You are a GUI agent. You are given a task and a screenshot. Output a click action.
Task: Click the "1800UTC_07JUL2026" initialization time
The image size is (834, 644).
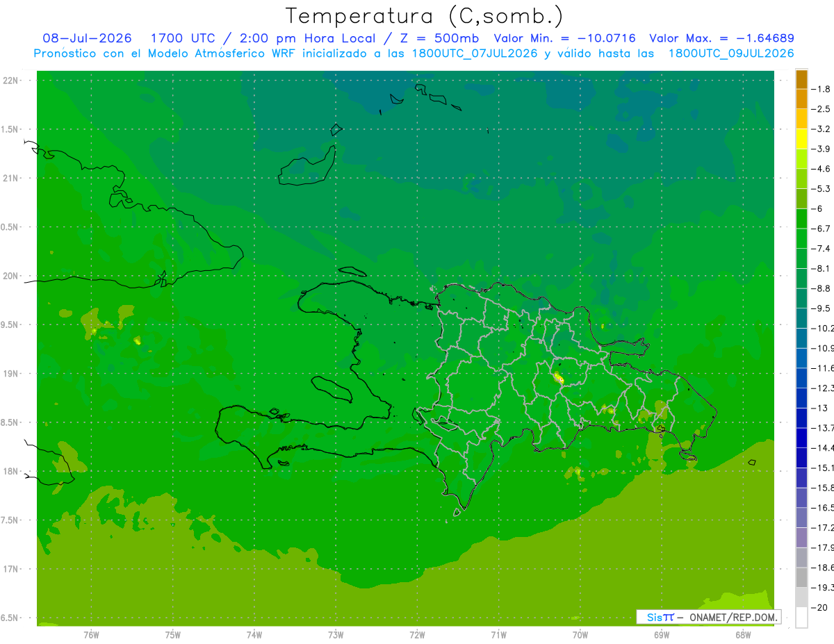point(475,53)
